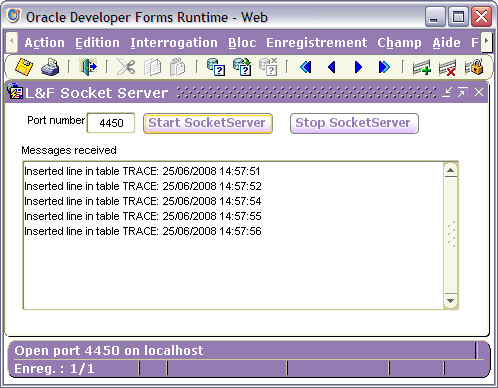The height and width of the screenshot is (388, 498).
Task: Click Stop SocketServer button
Action: coord(354,123)
